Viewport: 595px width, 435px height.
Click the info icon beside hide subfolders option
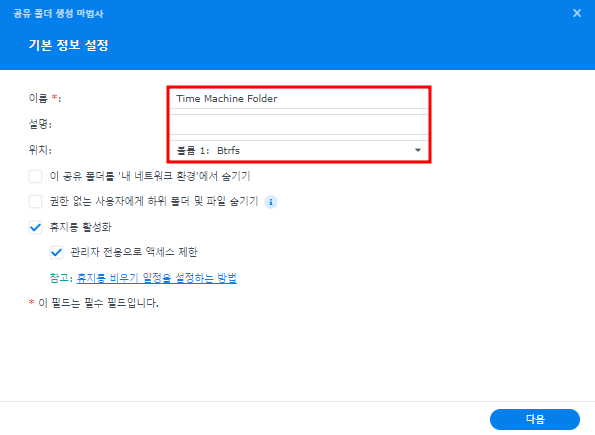(271, 202)
